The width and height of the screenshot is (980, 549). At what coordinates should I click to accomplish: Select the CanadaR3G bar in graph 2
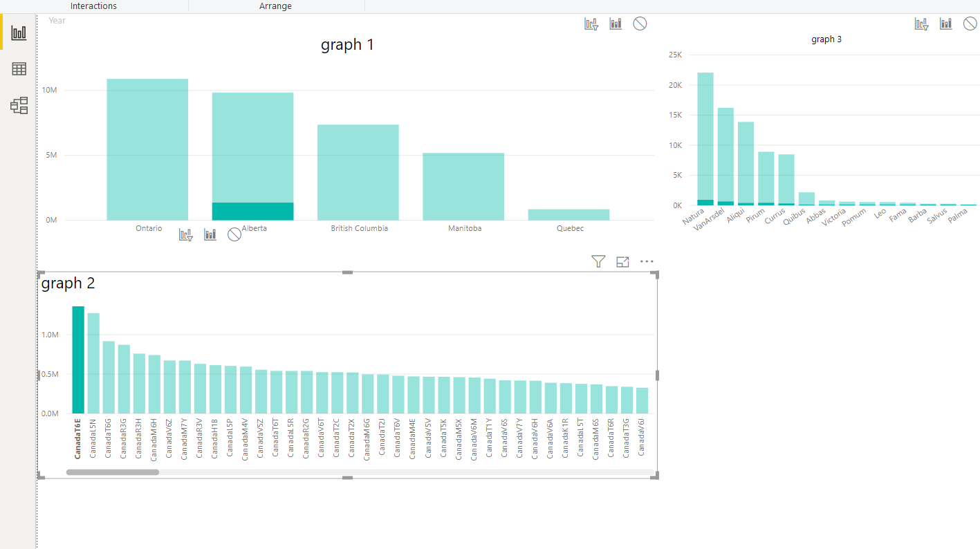coord(124,379)
